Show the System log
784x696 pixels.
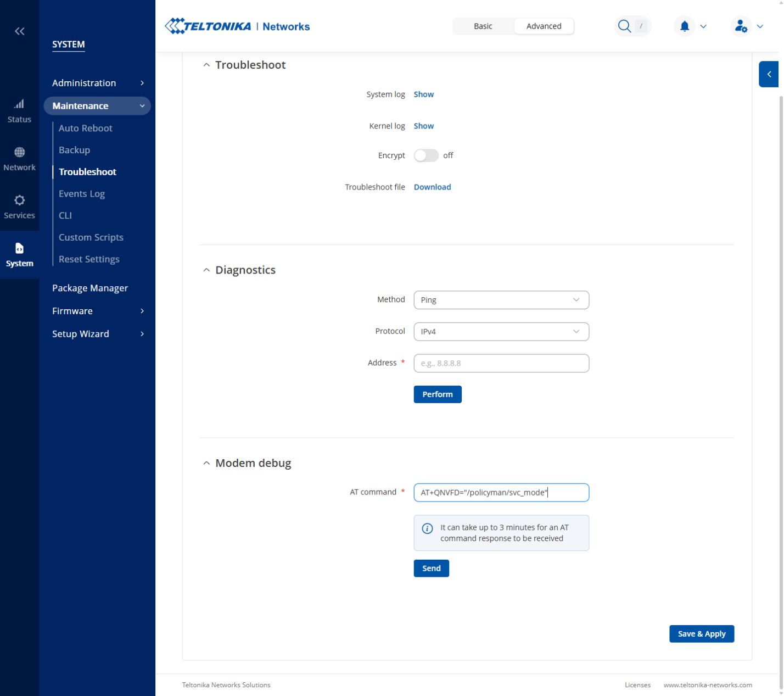(424, 94)
